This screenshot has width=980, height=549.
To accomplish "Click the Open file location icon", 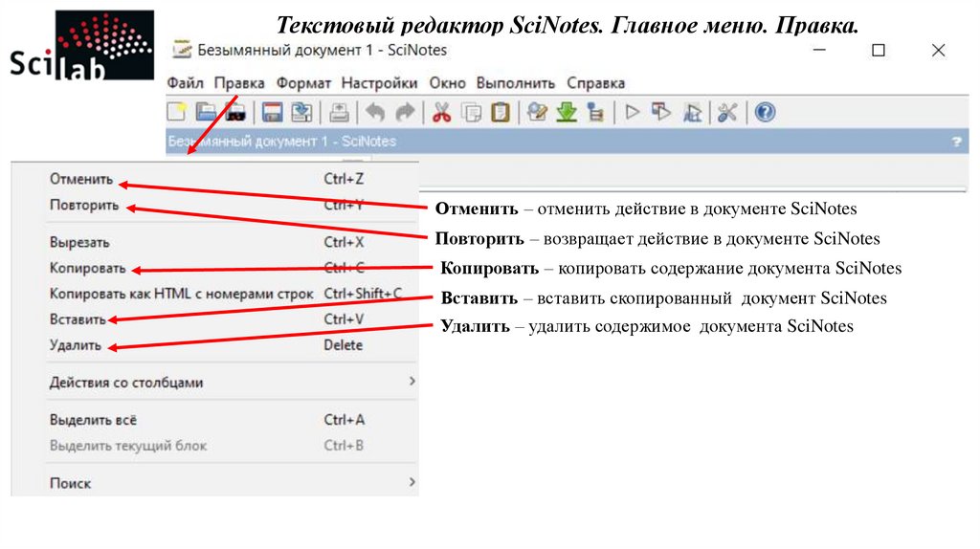I will 235,113.
